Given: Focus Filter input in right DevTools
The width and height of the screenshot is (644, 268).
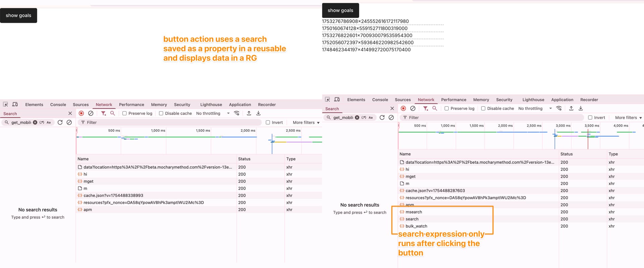Looking at the screenshot, I should pos(491,117).
